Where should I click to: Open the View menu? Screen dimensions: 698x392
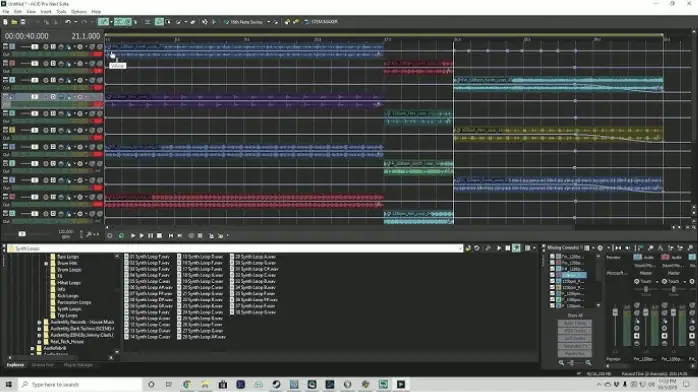tap(31, 12)
